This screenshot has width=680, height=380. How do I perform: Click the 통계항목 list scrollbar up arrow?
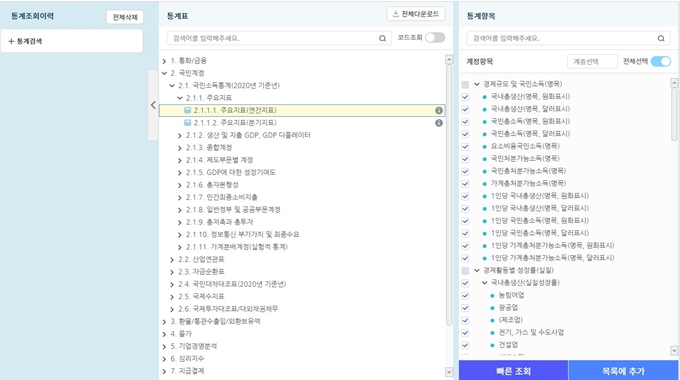674,82
